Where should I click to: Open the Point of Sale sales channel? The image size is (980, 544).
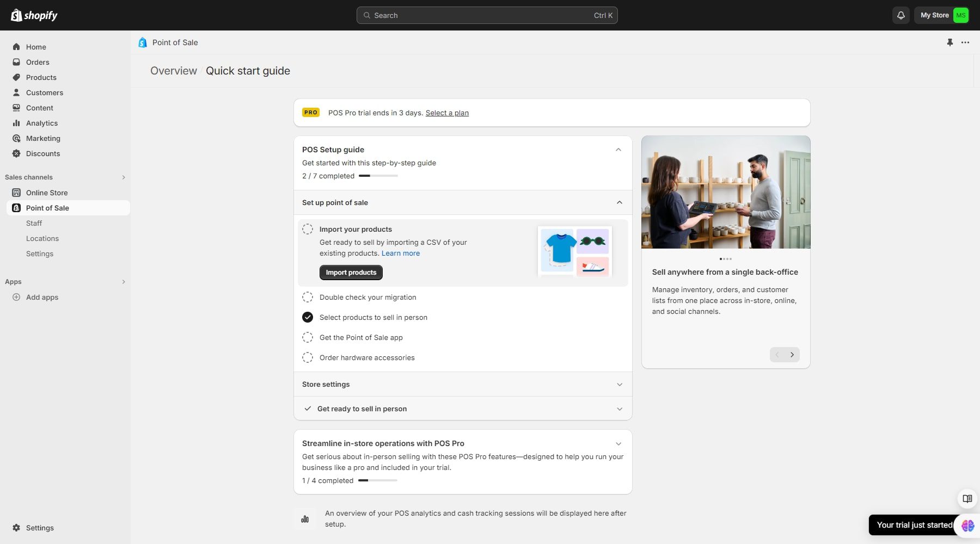[x=48, y=208]
